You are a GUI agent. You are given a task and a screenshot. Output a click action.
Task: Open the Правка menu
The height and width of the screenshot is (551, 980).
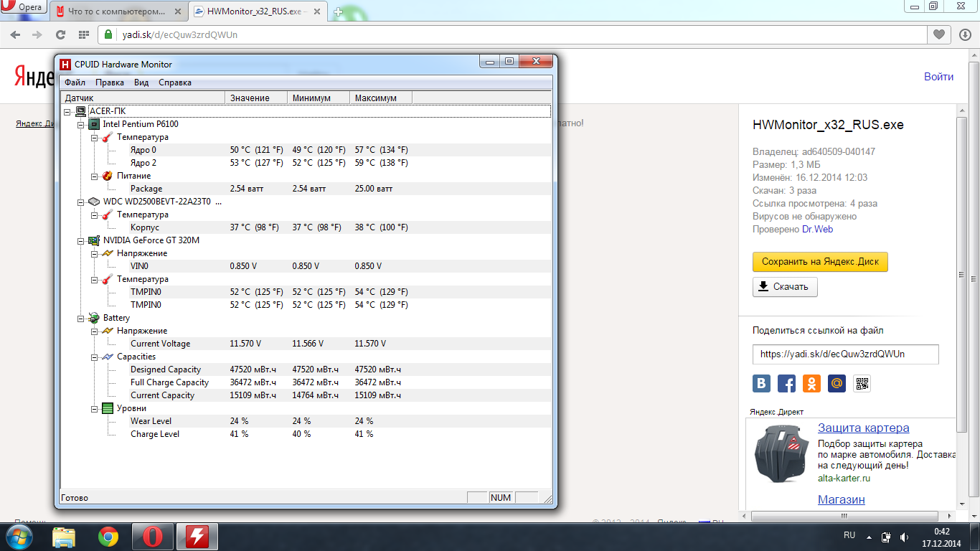(x=110, y=83)
